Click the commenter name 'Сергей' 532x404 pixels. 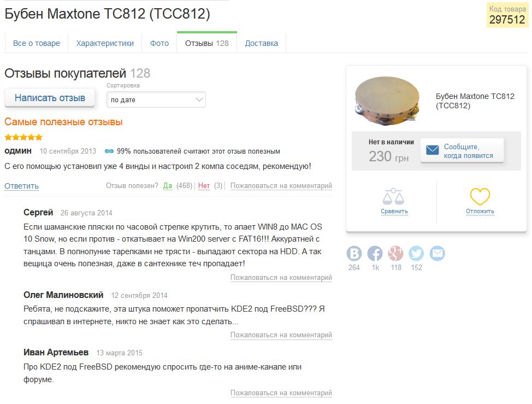click(38, 213)
